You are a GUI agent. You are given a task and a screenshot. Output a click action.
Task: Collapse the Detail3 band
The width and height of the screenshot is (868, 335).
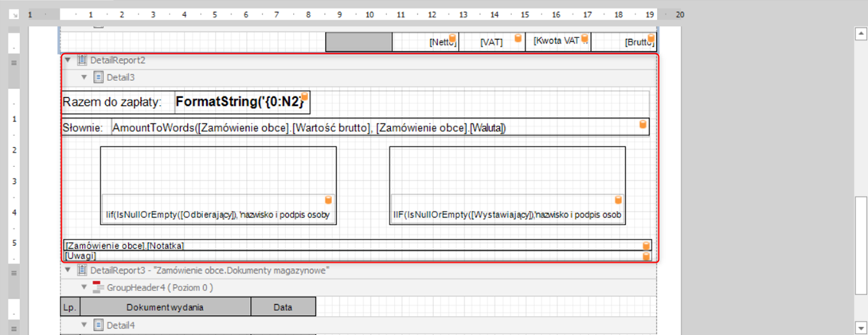pyautogui.click(x=84, y=77)
